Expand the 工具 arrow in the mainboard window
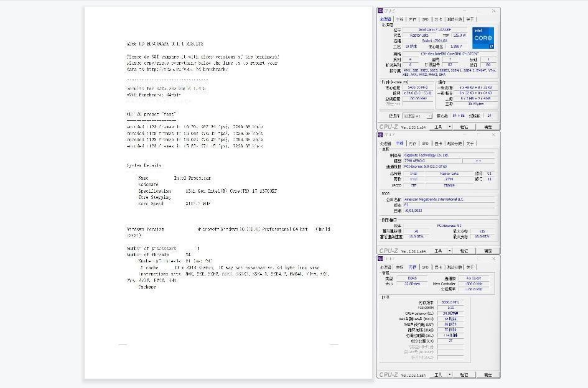588x388 pixels. 450,251
